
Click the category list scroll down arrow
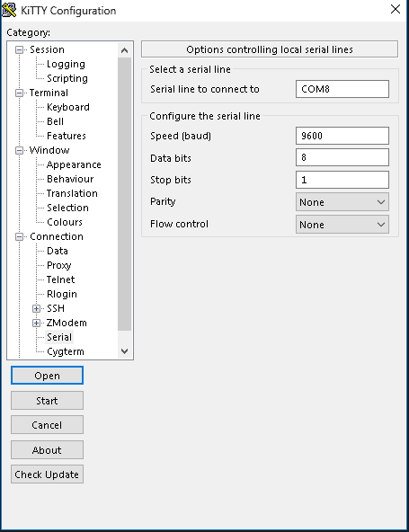click(x=125, y=351)
